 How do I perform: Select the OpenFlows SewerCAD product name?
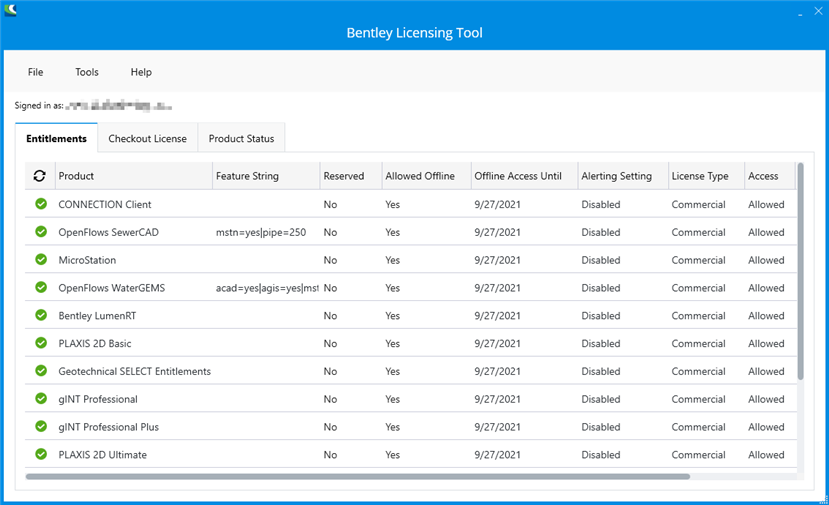click(x=108, y=232)
